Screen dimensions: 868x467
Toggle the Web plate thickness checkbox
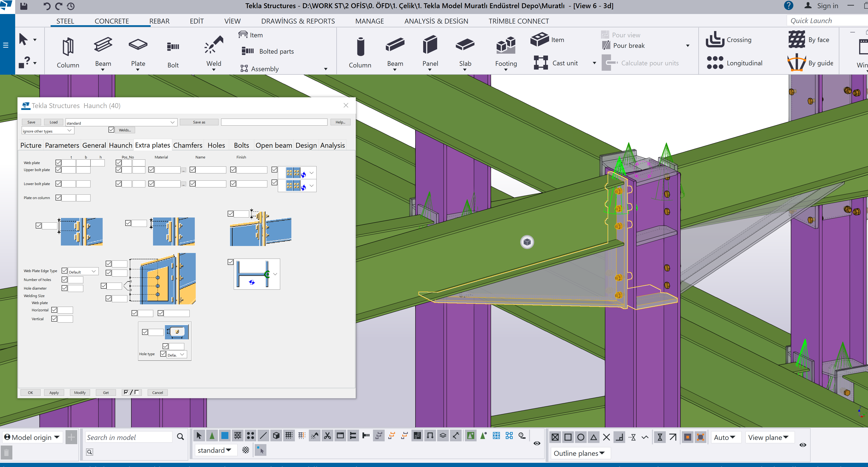click(x=58, y=162)
